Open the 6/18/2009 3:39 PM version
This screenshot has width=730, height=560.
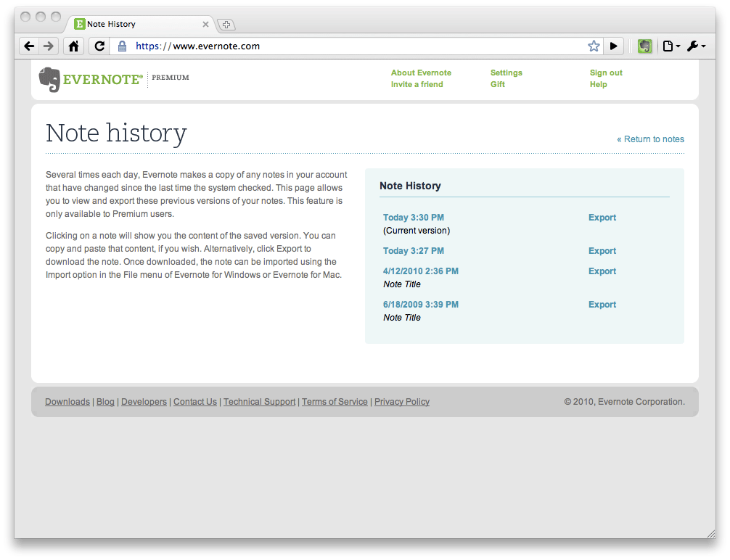[420, 305]
